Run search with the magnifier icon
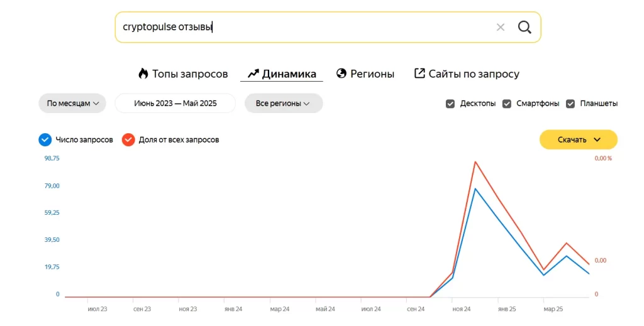Viewport: 644px width, 326px height. 525,28
